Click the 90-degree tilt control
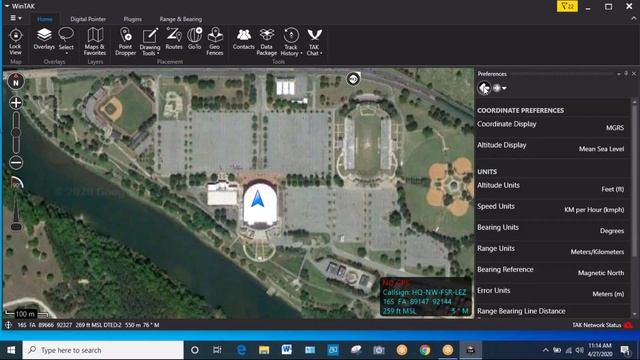 pos(16,183)
